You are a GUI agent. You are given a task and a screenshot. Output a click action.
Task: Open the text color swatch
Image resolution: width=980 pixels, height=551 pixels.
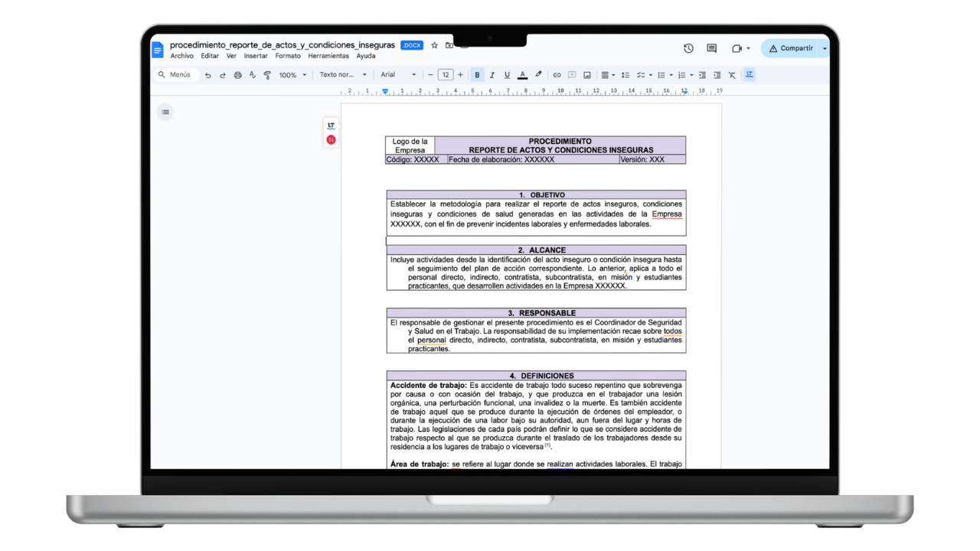tap(521, 74)
